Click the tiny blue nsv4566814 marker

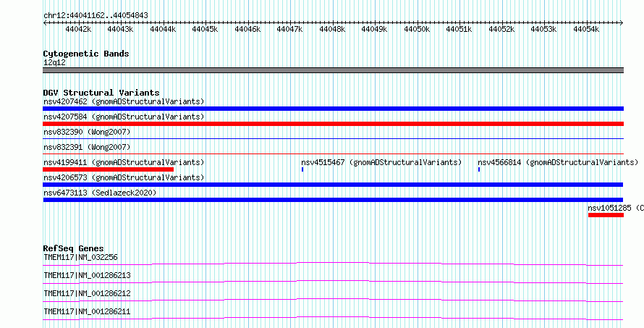[x=479, y=169]
